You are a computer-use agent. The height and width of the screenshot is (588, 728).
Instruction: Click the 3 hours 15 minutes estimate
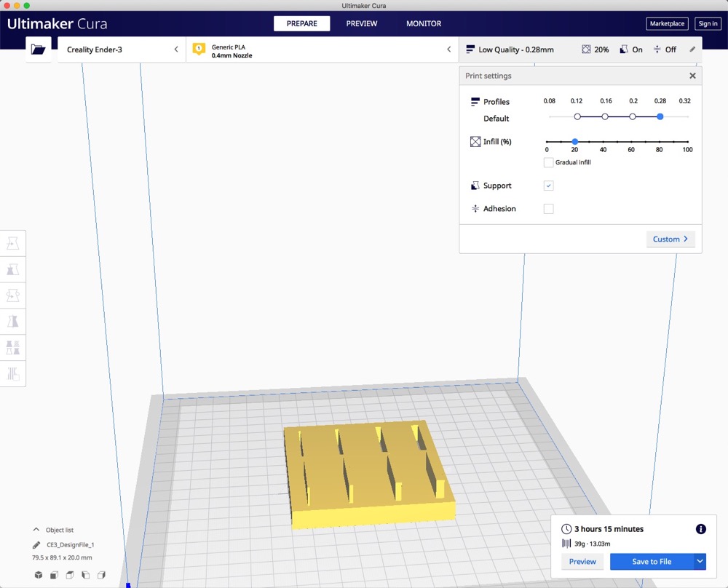[x=609, y=529]
